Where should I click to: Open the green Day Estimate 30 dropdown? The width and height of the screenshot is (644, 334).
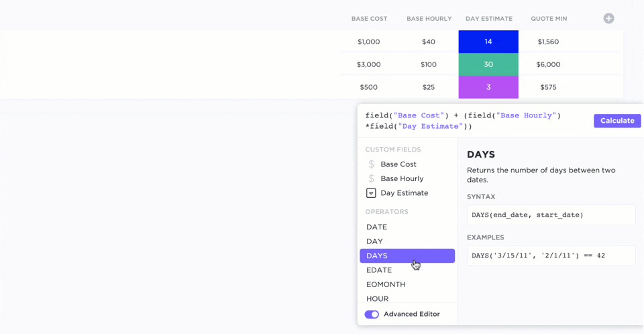(x=488, y=64)
